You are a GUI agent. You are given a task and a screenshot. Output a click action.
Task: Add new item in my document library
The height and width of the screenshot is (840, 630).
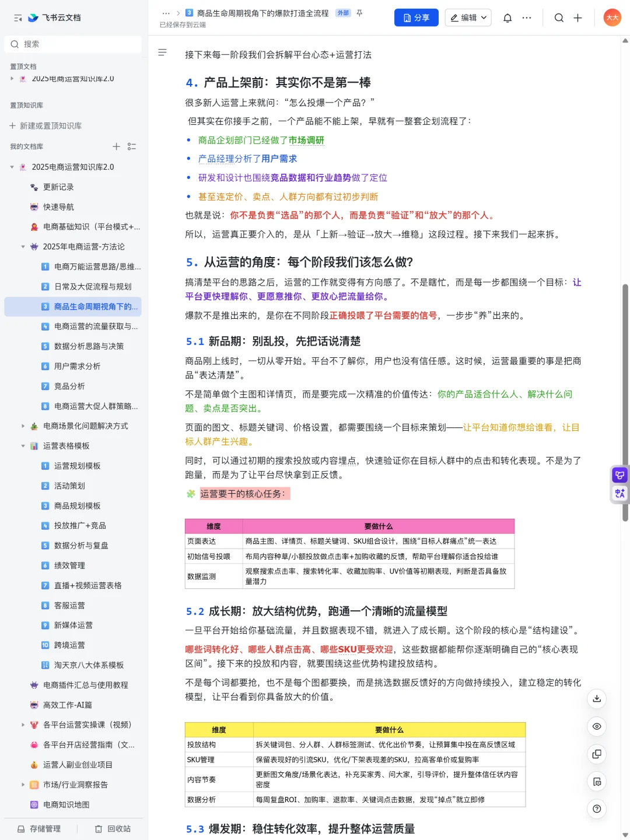(x=116, y=146)
